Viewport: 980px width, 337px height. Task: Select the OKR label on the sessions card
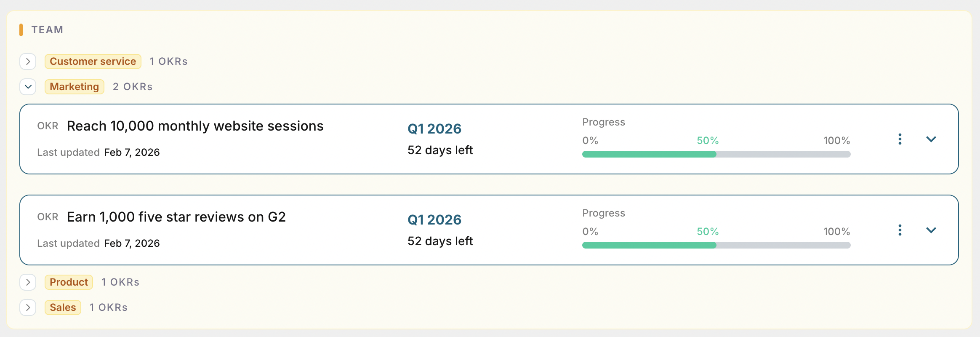point(48,126)
